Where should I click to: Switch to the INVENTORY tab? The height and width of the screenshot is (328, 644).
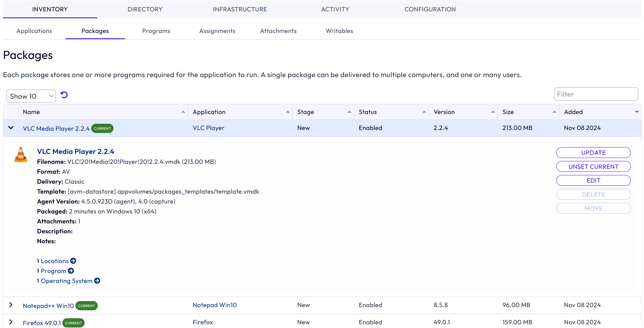pos(50,9)
